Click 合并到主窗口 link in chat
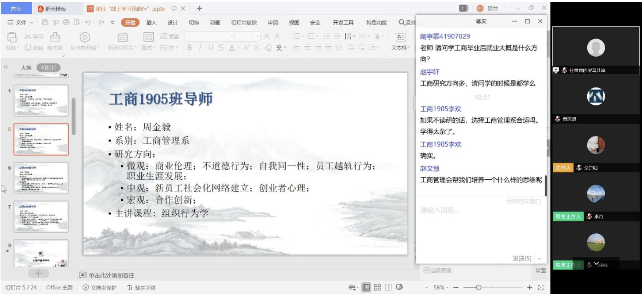Viewport: 644px width, 297px height. tap(523, 201)
